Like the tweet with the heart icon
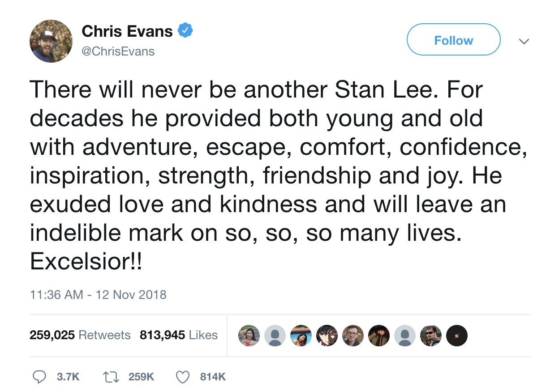Viewport: 559px width, 392px height. point(182,377)
